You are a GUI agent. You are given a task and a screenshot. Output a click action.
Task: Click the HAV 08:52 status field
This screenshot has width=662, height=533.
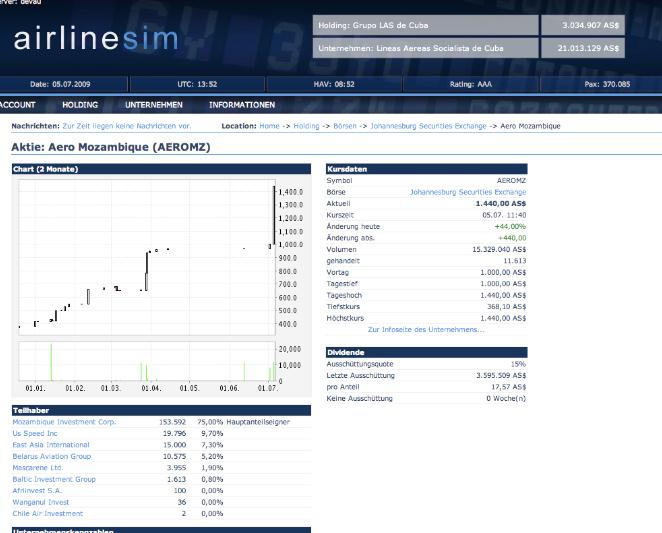point(334,84)
